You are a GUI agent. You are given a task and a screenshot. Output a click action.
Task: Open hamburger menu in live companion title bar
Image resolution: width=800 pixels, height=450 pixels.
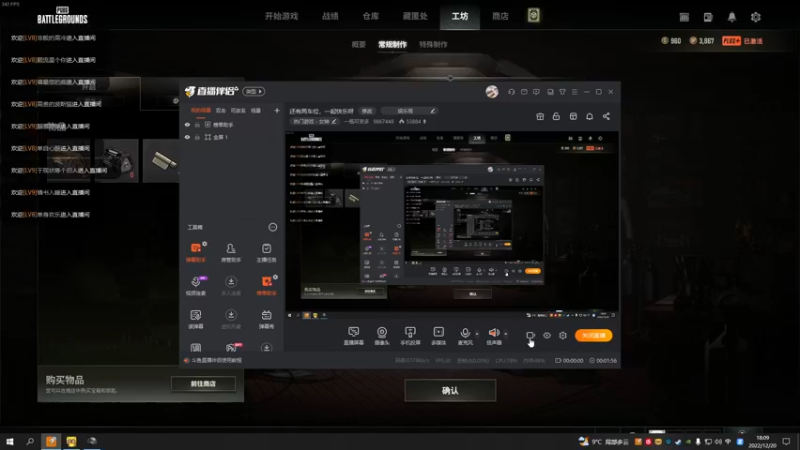pos(574,92)
